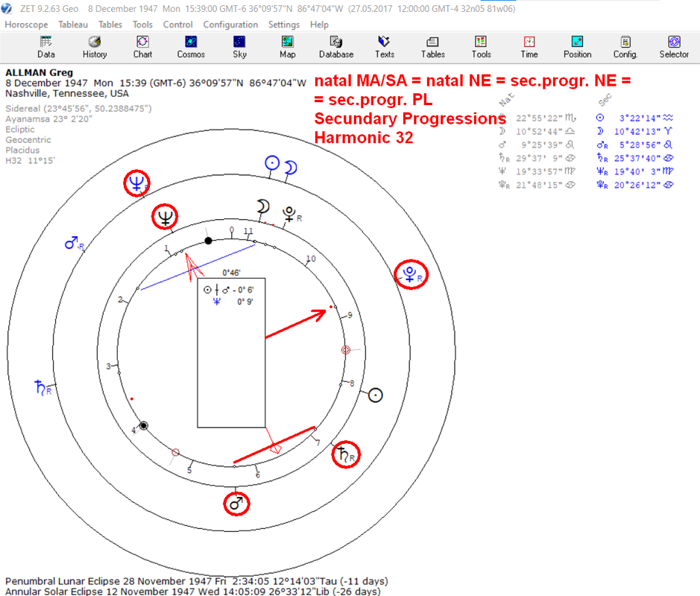Open the Horoscope menu
The width and height of the screenshot is (700, 596).
pos(26,25)
